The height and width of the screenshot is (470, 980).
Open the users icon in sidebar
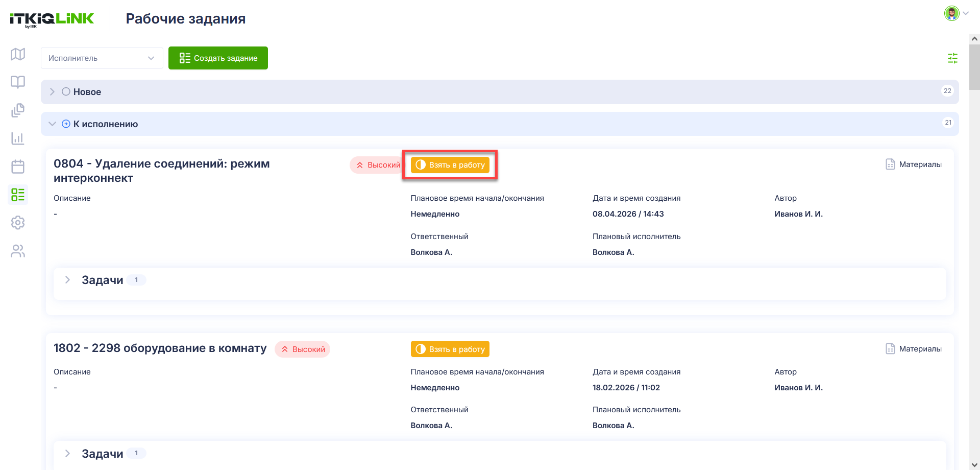(x=18, y=251)
